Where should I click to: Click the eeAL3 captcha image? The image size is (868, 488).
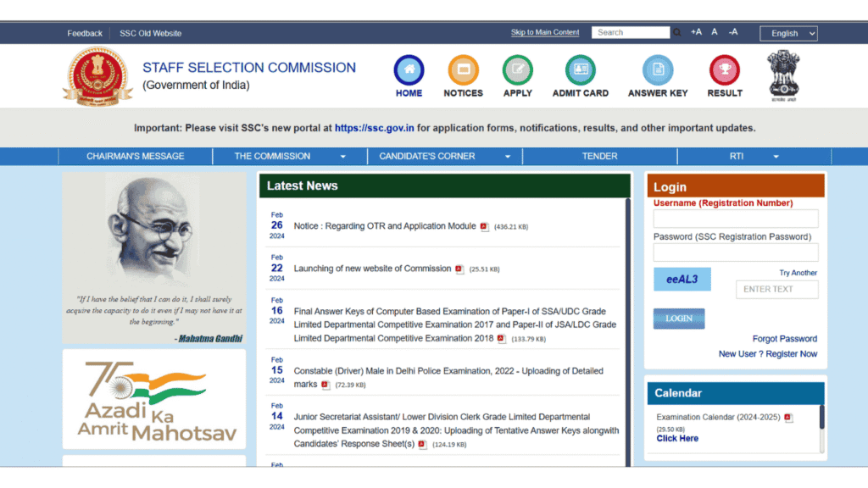tap(682, 280)
